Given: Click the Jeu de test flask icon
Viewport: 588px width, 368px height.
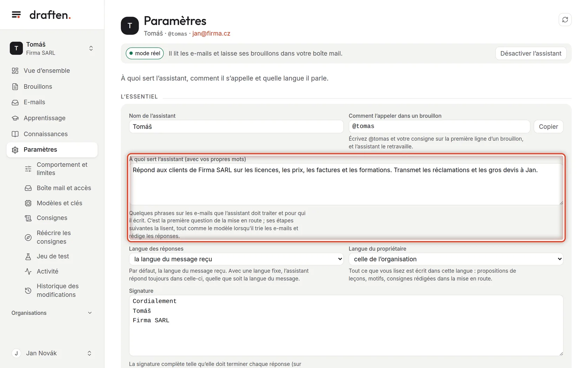Looking at the screenshot, I should click(x=28, y=257).
